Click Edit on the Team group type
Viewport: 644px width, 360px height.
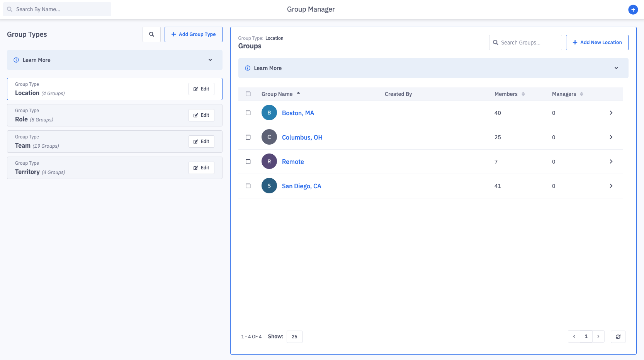coord(201,142)
